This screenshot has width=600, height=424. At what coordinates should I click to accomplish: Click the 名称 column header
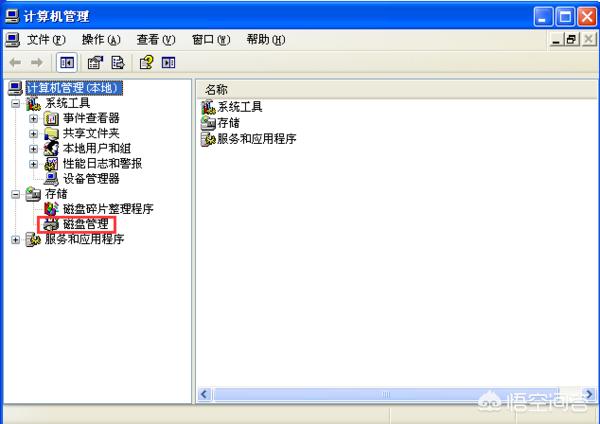(396, 90)
